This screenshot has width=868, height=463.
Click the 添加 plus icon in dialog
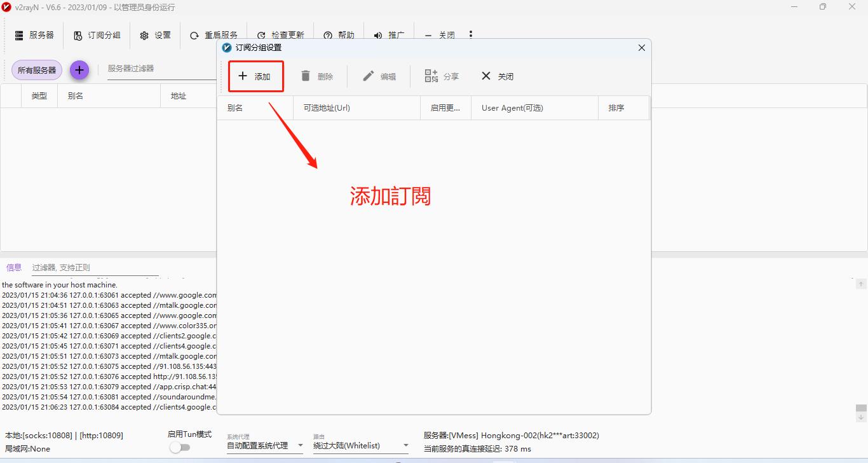coord(243,76)
